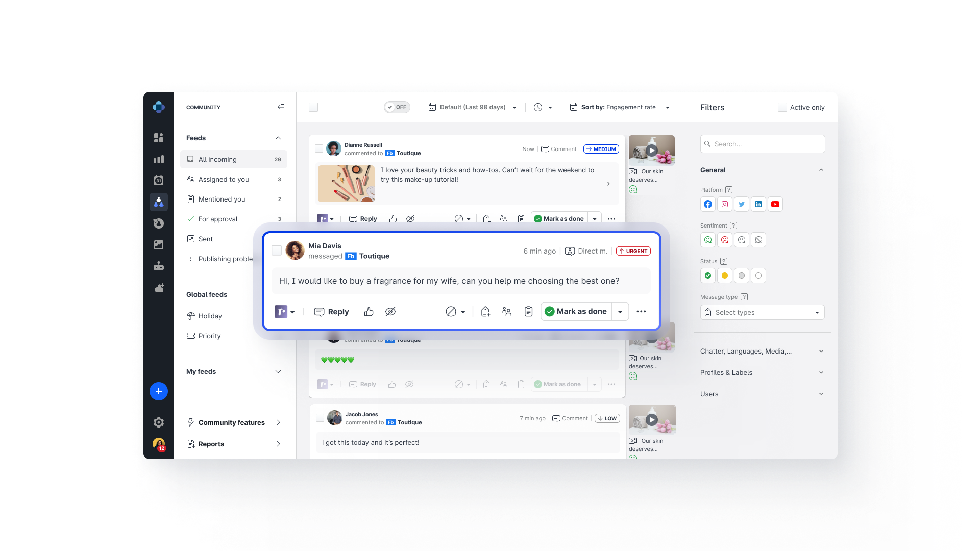Click the filters Search field
Image resolution: width=980 pixels, height=551 pixels.
[763, 144]
